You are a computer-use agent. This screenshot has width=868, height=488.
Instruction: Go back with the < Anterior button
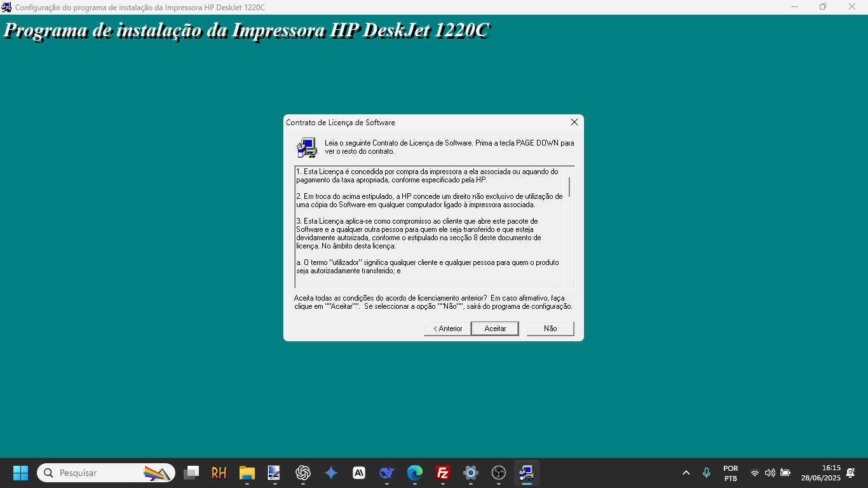tap(447, 329)
